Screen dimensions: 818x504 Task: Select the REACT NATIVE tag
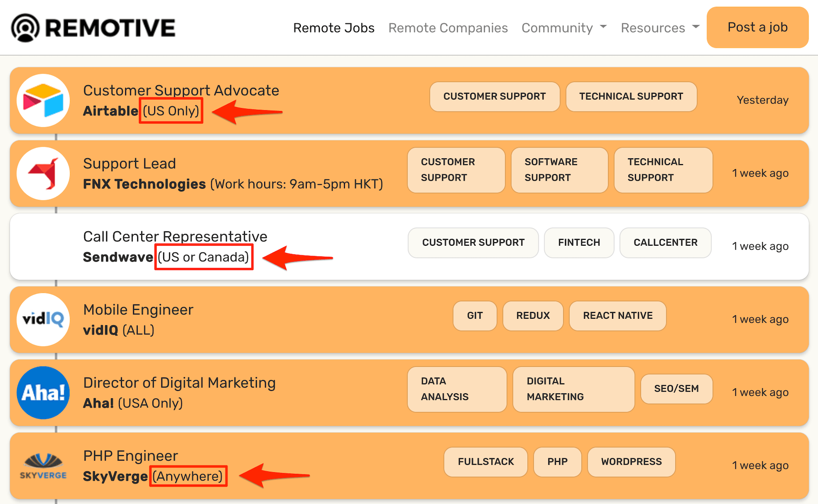pos(617,316)
